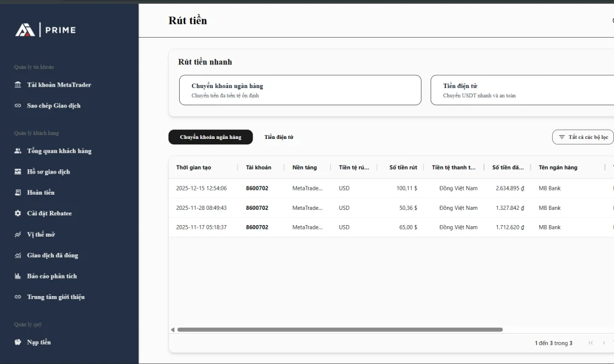Select the Chuyển khoản ngân hàng tab
This screenshot has height=364, width=614.
[x=210, y=137]
